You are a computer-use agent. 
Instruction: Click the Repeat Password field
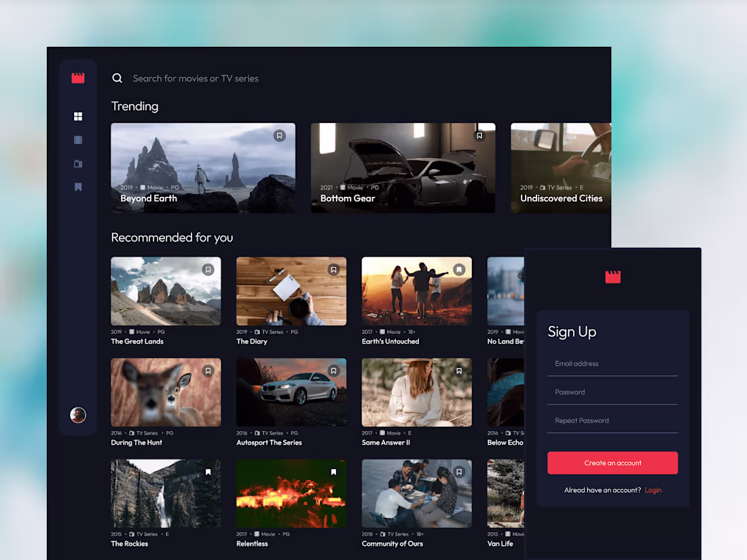click(613, 420)
